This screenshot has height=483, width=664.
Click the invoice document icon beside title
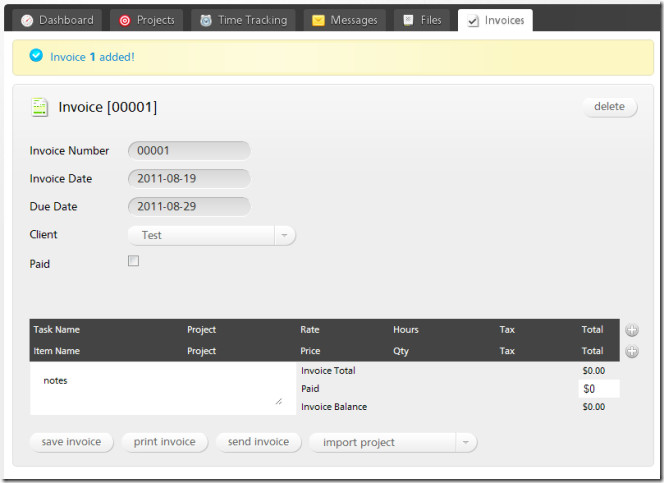click(x=40, y=107)
